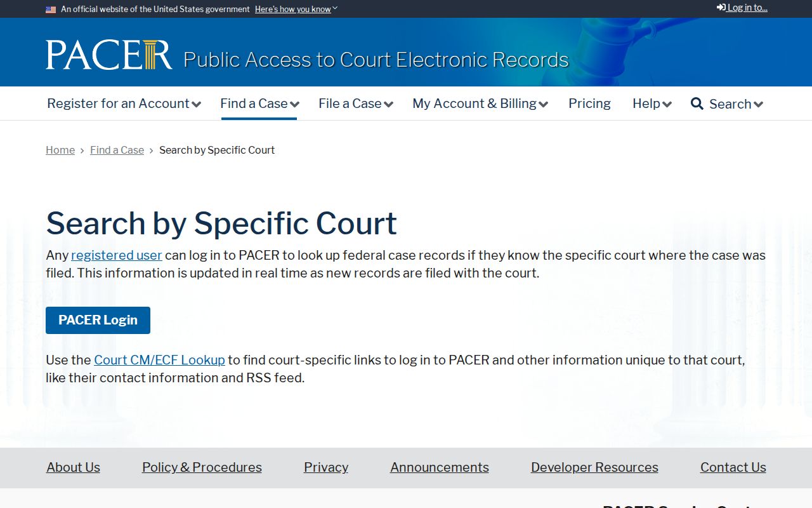Viewport: 812px width, 508px height.
Task: Go to Home breadcrumb
Action: click(60, 150)
